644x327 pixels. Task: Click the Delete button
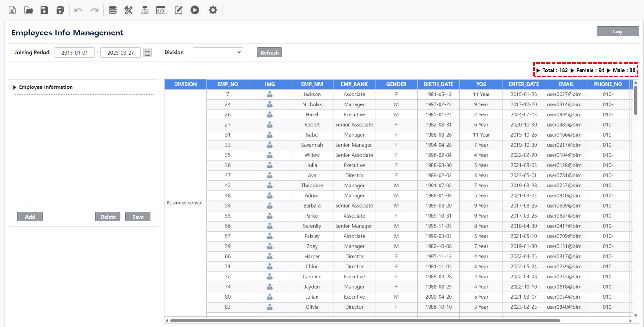108,217
